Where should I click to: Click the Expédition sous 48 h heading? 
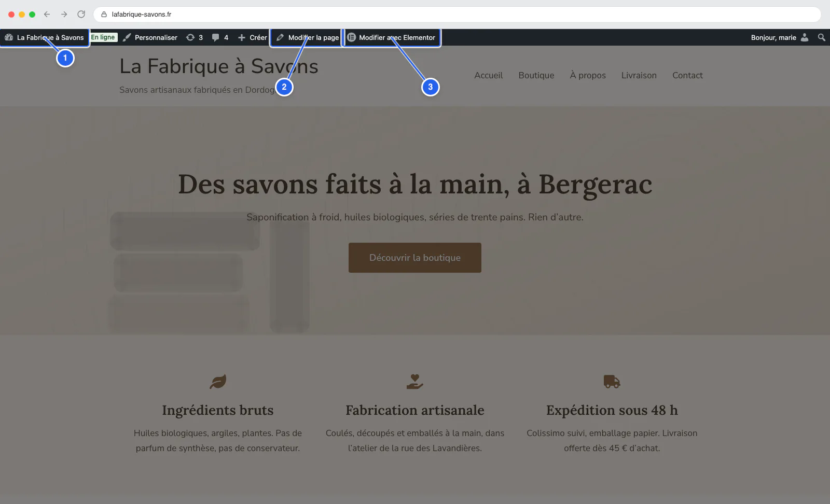tap(612, 410)
